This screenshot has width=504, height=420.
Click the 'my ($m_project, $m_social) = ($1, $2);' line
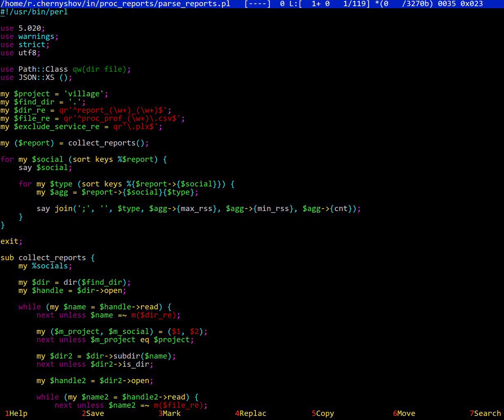pyautogui.click(x=122, y=331)
